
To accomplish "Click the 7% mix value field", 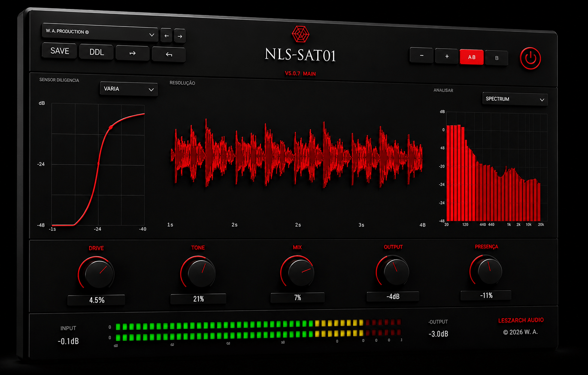I will [x=297, y=298].
